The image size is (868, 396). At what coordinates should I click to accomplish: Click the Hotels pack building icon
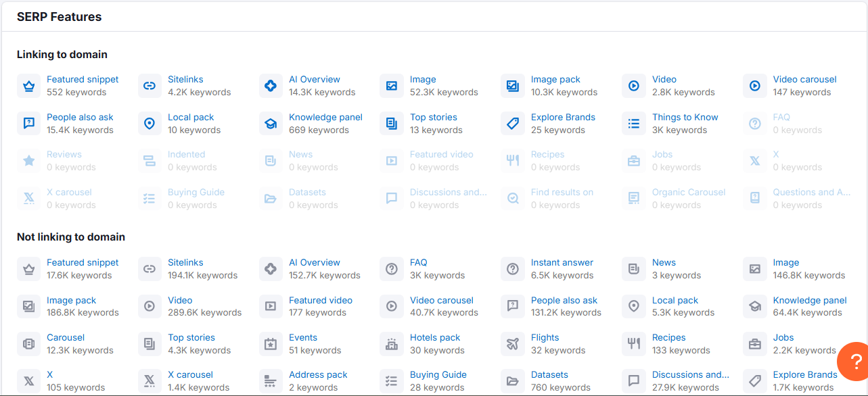click(x=392, y=344)
